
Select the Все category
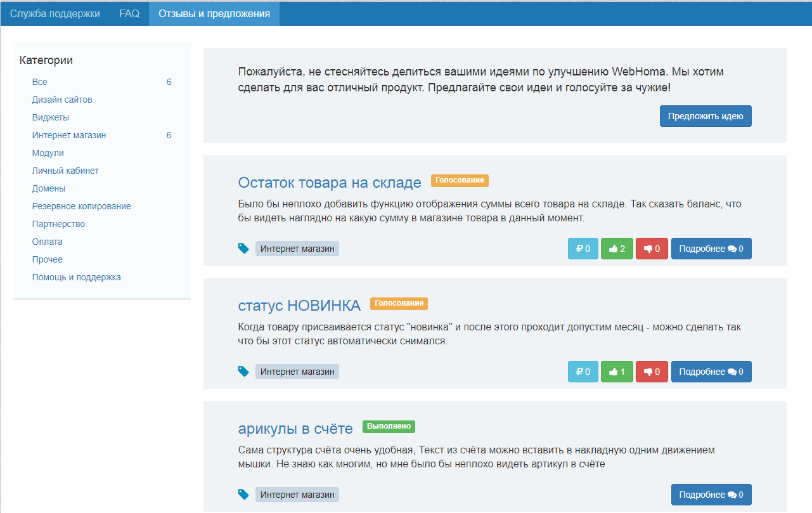40,82
